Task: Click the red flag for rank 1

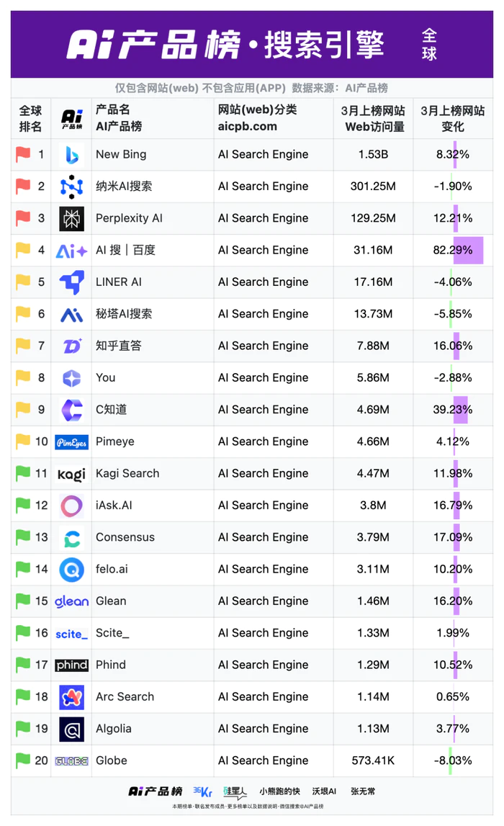Action: point(23,154)
